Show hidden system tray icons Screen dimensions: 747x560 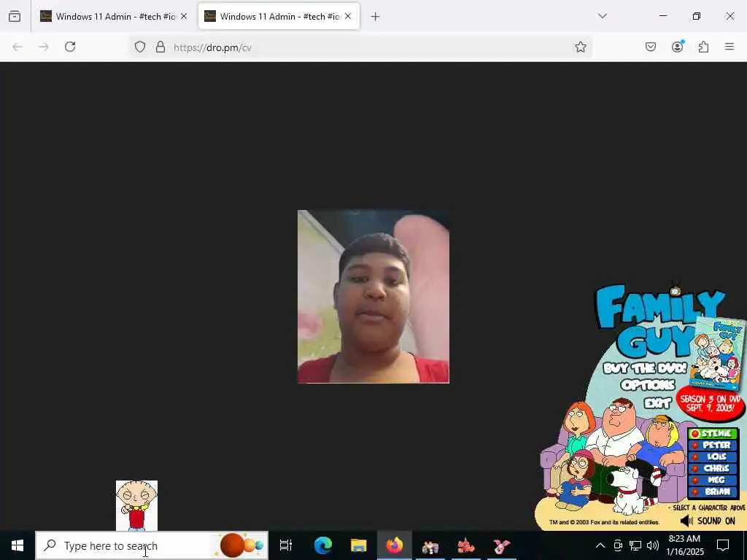click(600, 545)
